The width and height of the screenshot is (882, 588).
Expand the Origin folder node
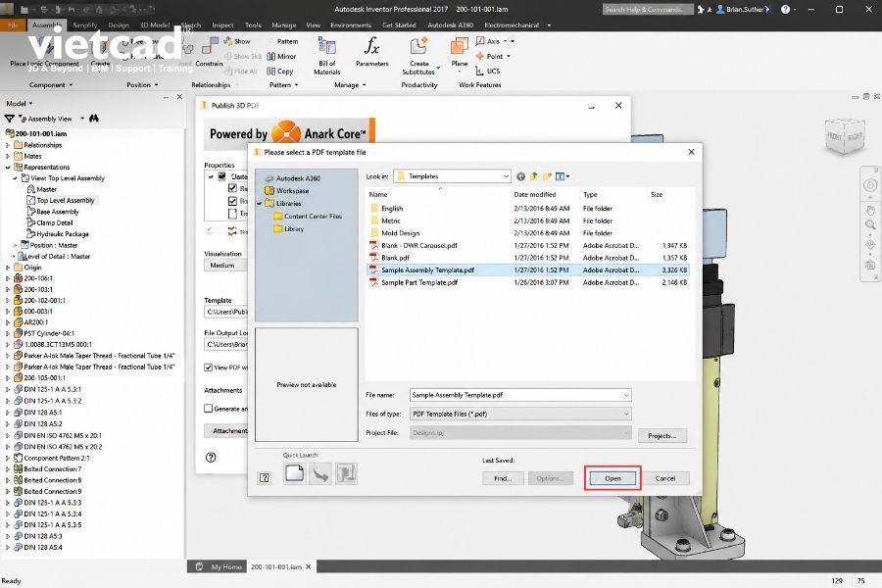[x=7, y=268]
